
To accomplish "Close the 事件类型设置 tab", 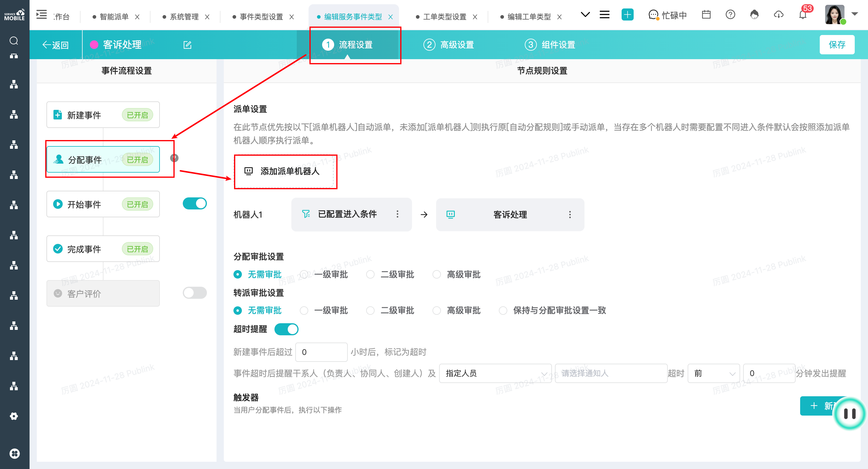I will 292,17.
